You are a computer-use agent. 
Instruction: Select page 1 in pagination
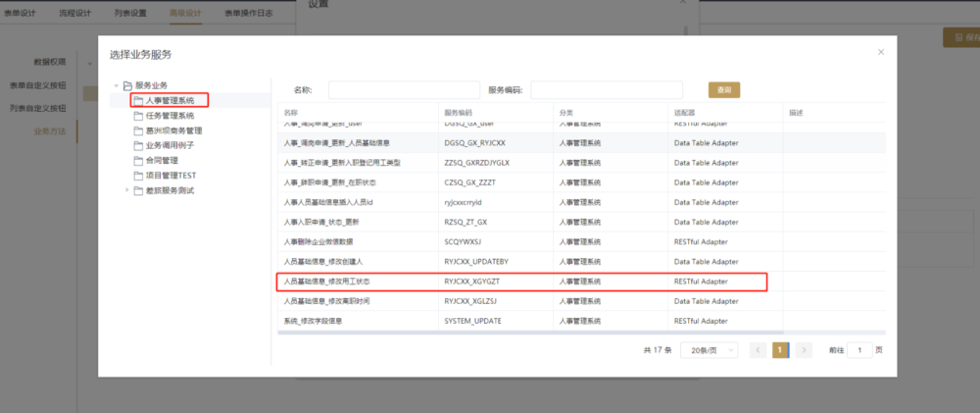pyautogui.click(x=780, y=350)
